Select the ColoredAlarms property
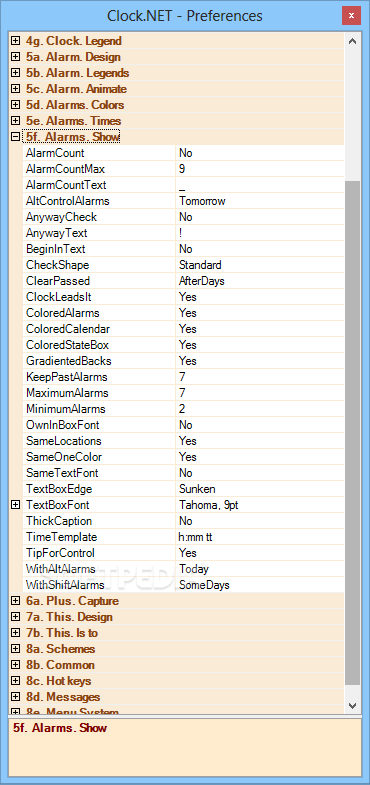Image resolution: width=370 pixels, height=785 pixels. click(63, 313)
